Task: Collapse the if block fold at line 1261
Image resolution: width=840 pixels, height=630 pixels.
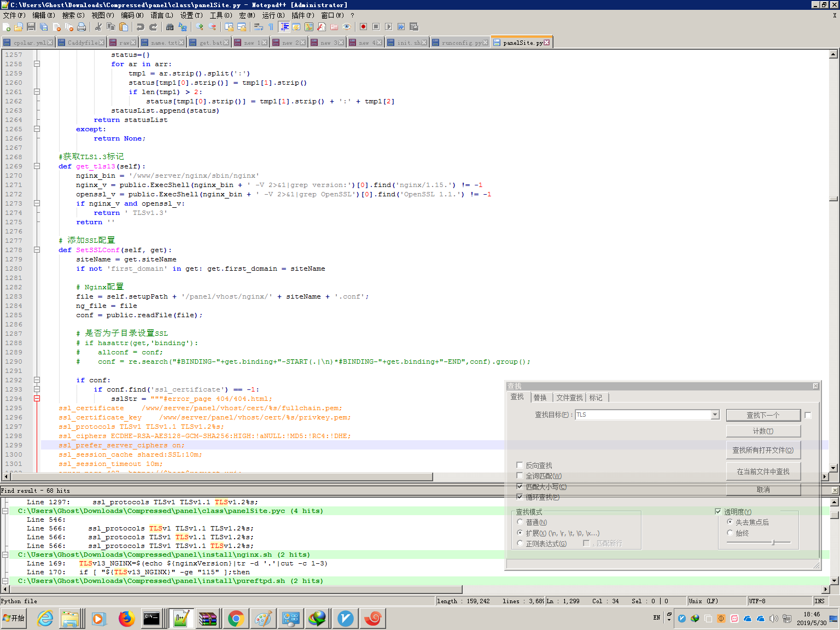Action: [37, 92]
